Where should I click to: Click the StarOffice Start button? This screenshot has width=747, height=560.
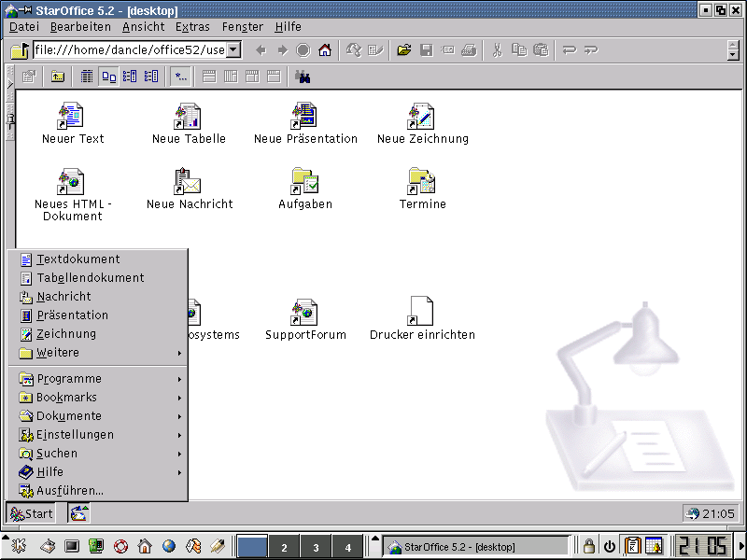(x=31, y=513)
